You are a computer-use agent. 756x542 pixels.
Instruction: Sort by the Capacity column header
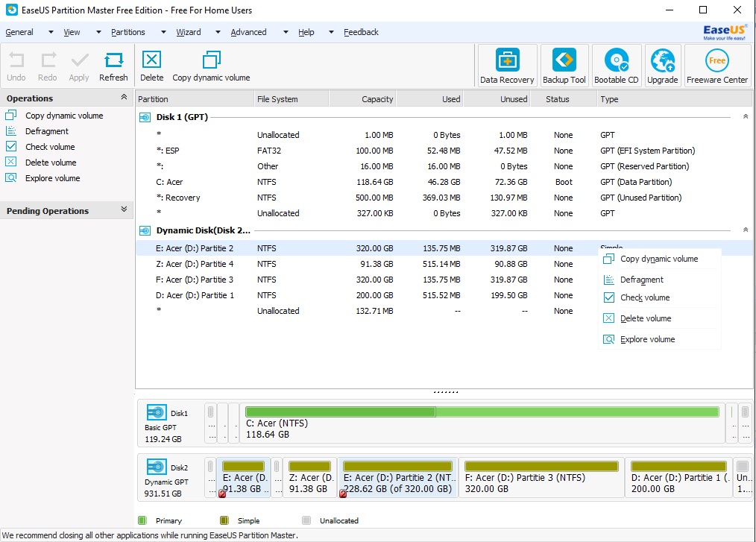[x=362, y=99]
